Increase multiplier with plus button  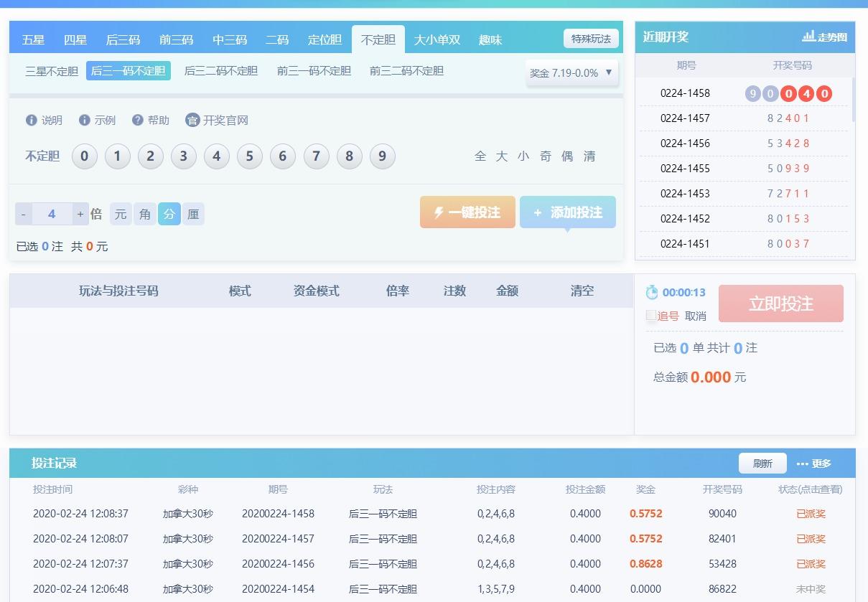point(80,214)
